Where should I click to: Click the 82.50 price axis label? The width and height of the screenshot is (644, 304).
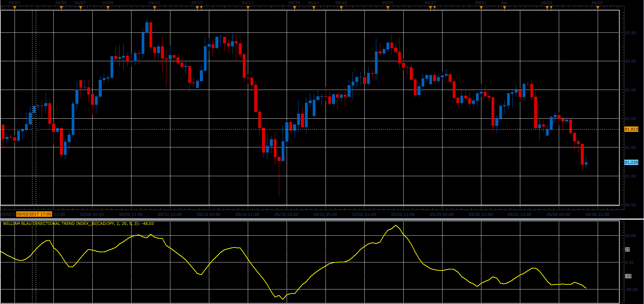[x=630, y=90]
